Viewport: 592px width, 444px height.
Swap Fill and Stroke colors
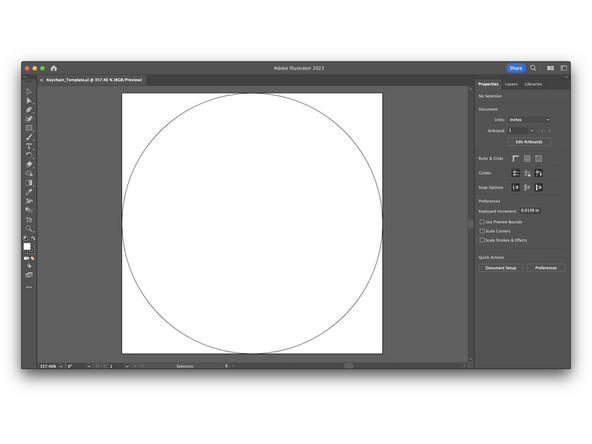point(33,238)
